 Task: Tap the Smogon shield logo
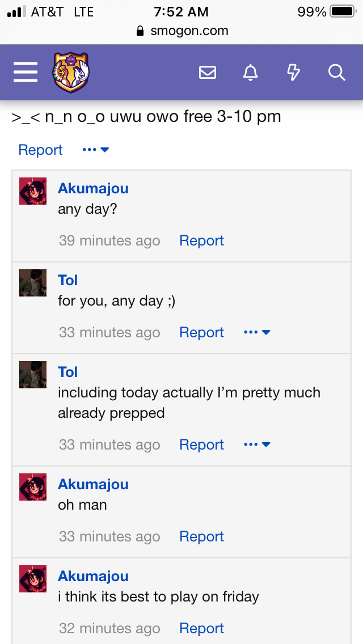click(x=71, y=73)
